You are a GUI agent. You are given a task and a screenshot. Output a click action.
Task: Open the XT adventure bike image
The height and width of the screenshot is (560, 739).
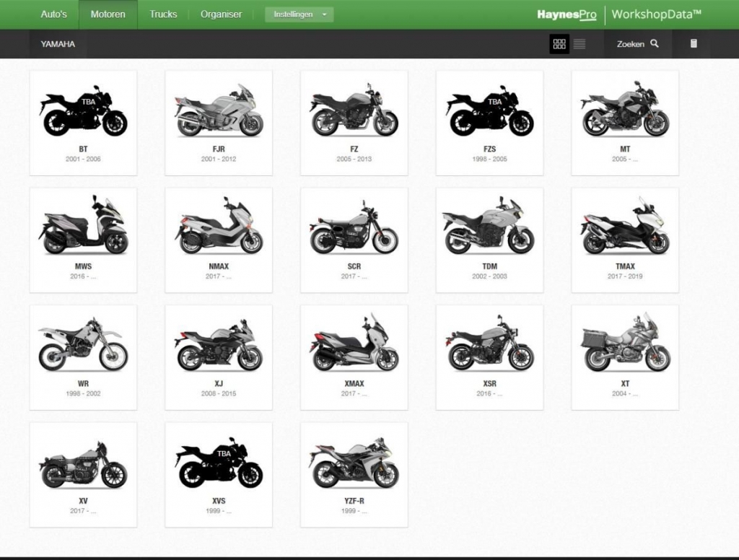coord(625,342)
